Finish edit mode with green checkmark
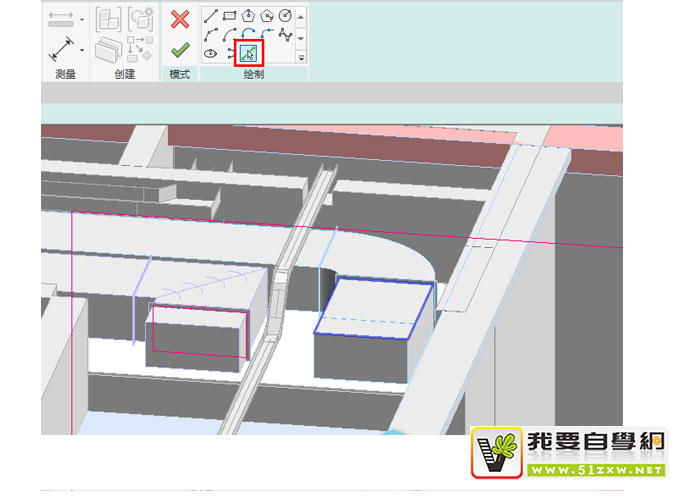The image size is (700, 500). pyautogui.click(x=180, y=49)
